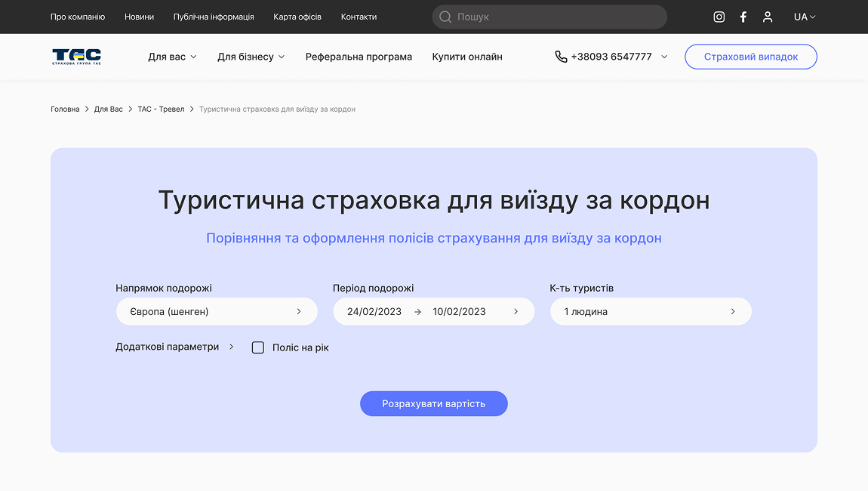The height and width of the screenshot is (491, 868).
Task: Click the Розрахувати вартість button
Action: [x=433, y=403]
